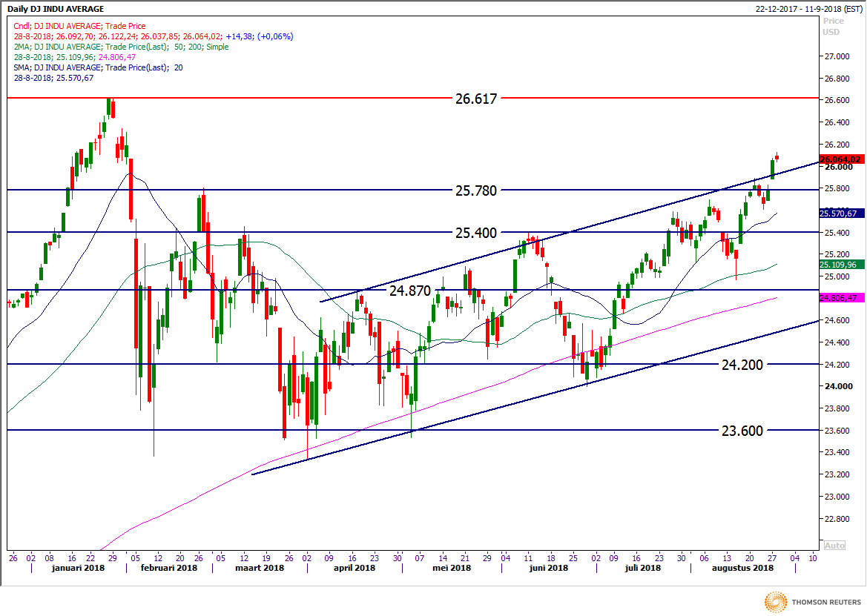Image resolution: width=867 pixels, height=616 pixels.
Task: Select the 23.200 price axis tick
Action: tap(837, 474)
